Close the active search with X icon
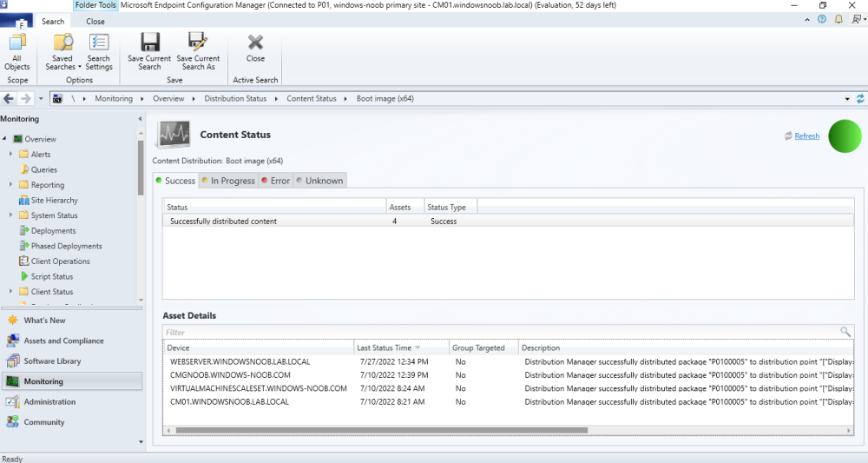Viewport: 868px width, 463px height. coord(255,47)
